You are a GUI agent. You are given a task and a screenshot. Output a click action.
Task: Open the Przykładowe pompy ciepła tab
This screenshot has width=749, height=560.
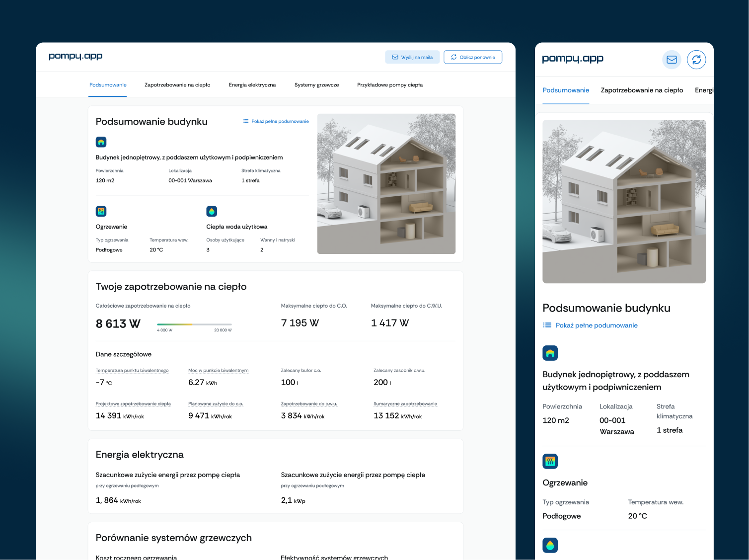click(x=390, y=85)
